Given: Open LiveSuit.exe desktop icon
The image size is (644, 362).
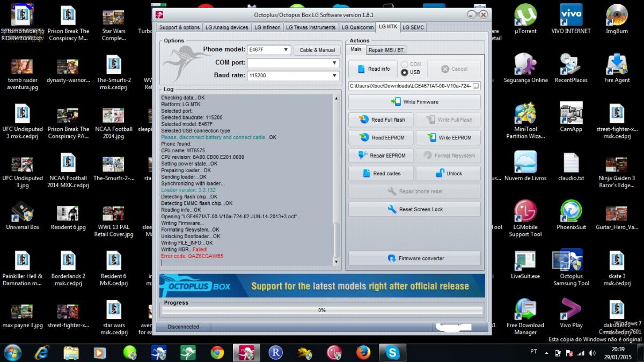Looking at the screenshot, I should (525, 264).
